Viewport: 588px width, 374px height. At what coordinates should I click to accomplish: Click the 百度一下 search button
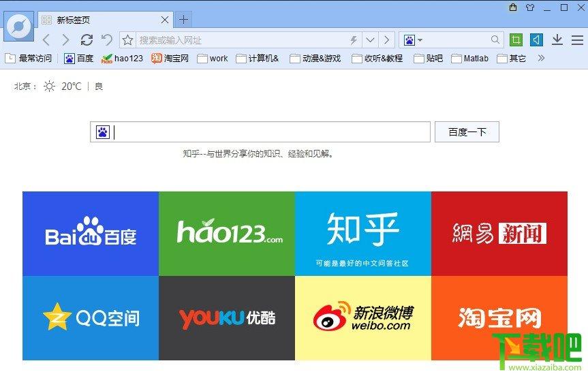coord(467,131)
